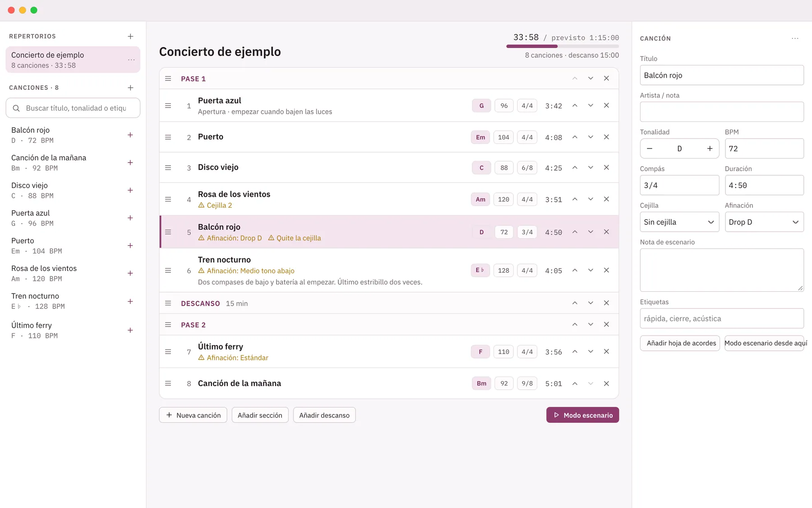Move Pase 2 section up
This screenshot has height=508, width=812.
(x=575, y=324)
